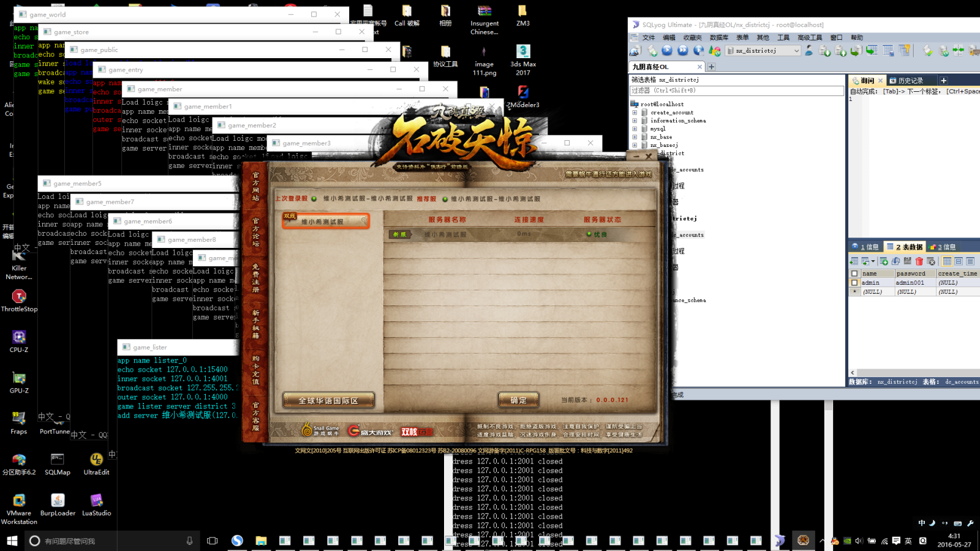980x551 pixels.
Task: Open Fraps desktop icon
Action: point(19,422)
